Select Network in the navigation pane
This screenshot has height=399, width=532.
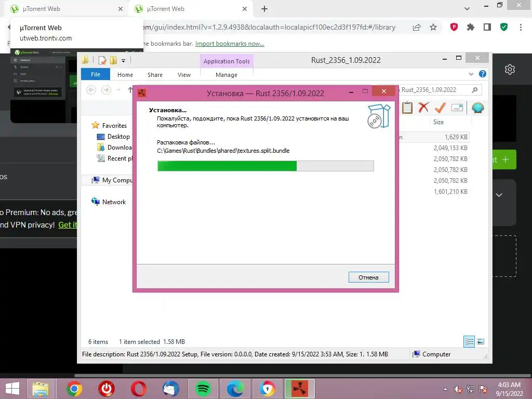pyautogui.click(x=109, y=202)
